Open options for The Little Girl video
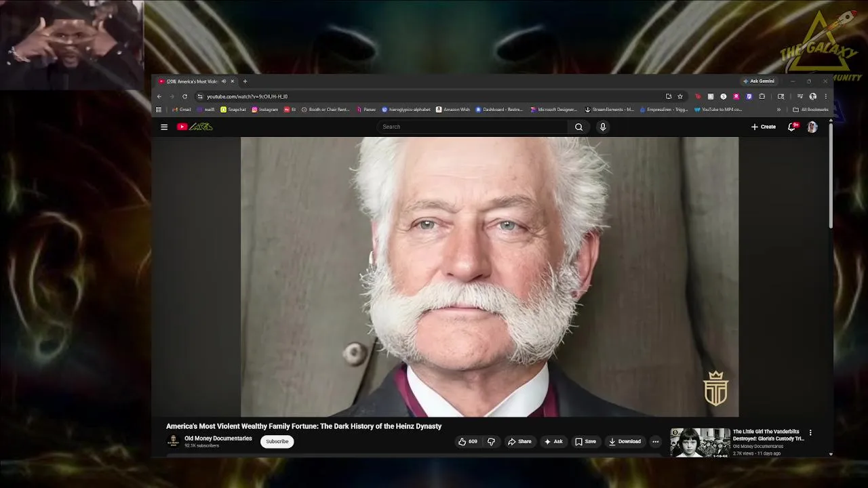This screenshot has height=488, width=868. (810, 432)
